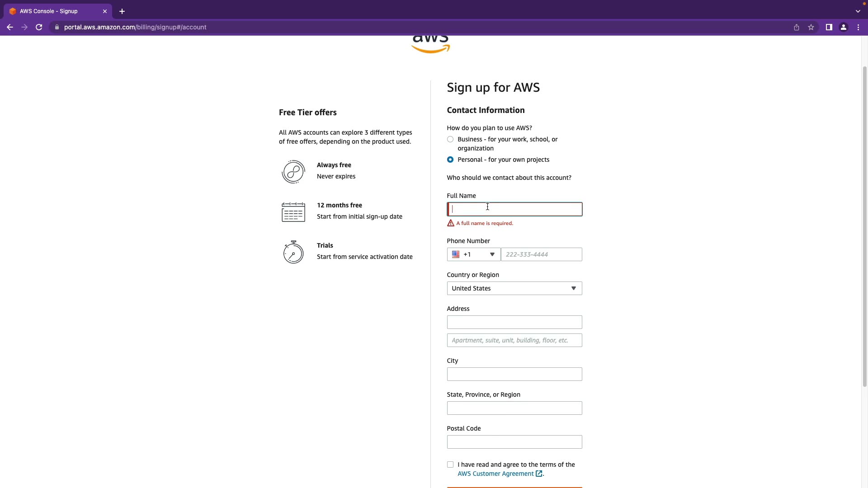Image resolution: width=868 pixels, height=488 pixels.
Task: Toggle the browser side panel icon
Action: point(829,27)
